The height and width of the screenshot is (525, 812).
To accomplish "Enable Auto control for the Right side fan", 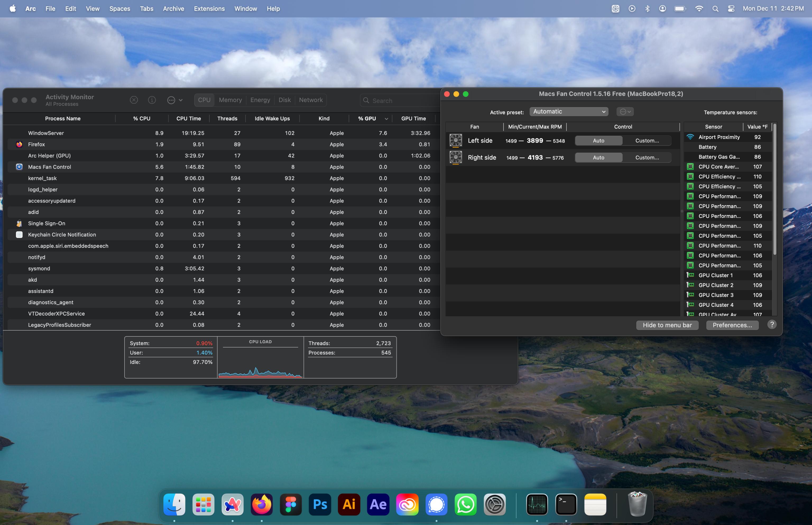I will [x=598, y=157].
